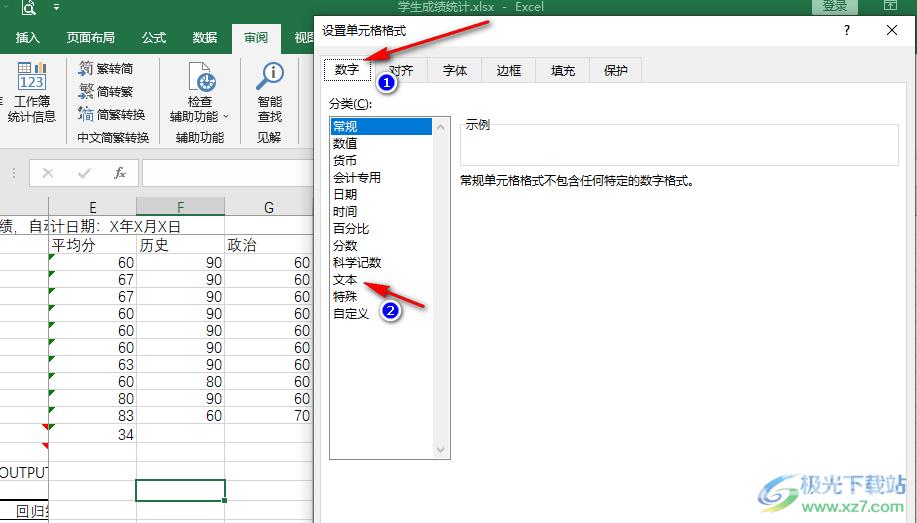Open Quick Access Toolbar customize arrow
The image size is (917, 523).
(57, 8)
